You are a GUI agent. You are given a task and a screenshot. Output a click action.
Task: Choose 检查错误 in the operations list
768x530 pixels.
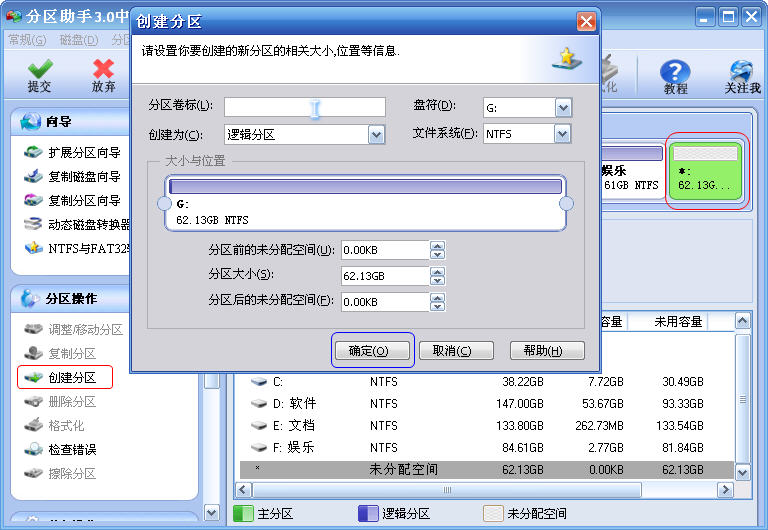[x=72, y=449]
